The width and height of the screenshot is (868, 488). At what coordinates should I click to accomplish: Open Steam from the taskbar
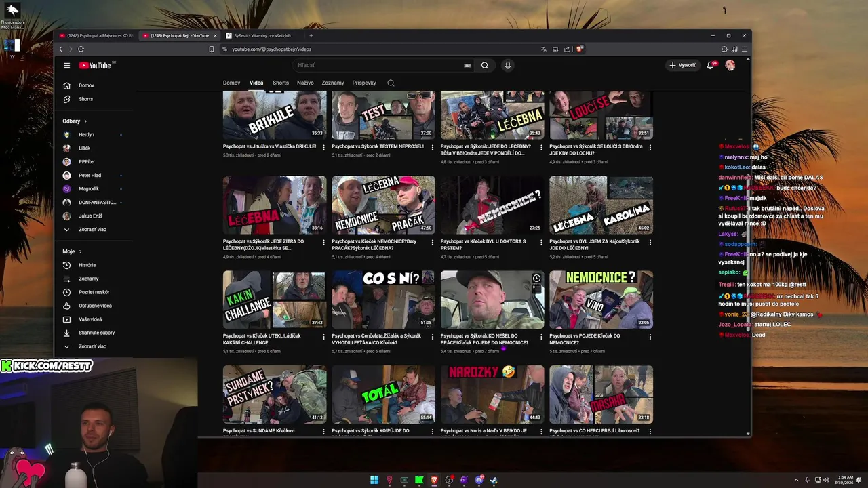494,480
